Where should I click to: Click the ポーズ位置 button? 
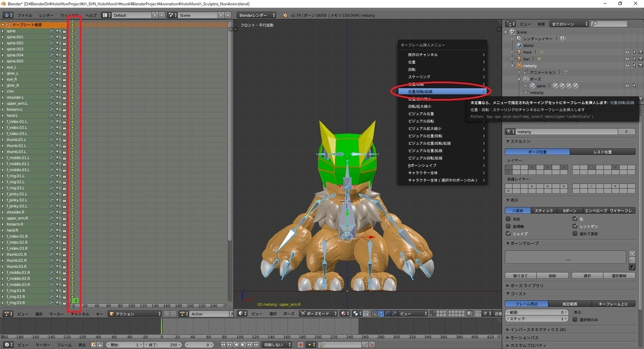tap(537, 152)
